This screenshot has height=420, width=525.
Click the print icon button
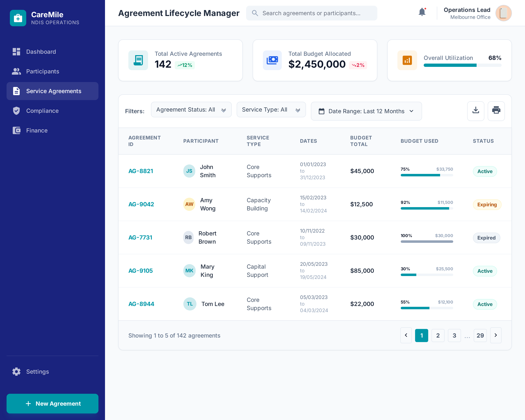496,111
